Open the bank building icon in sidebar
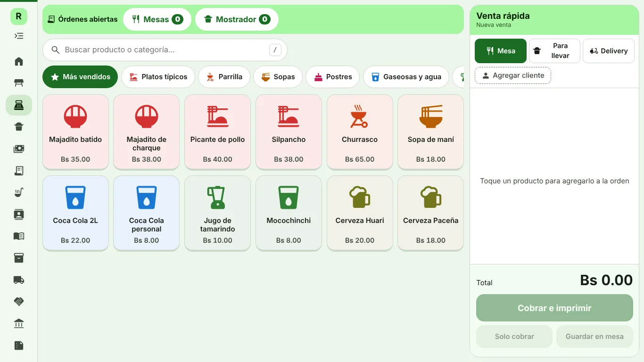The width and height of the screenshot is (644, 362). [x=19, y=323]
